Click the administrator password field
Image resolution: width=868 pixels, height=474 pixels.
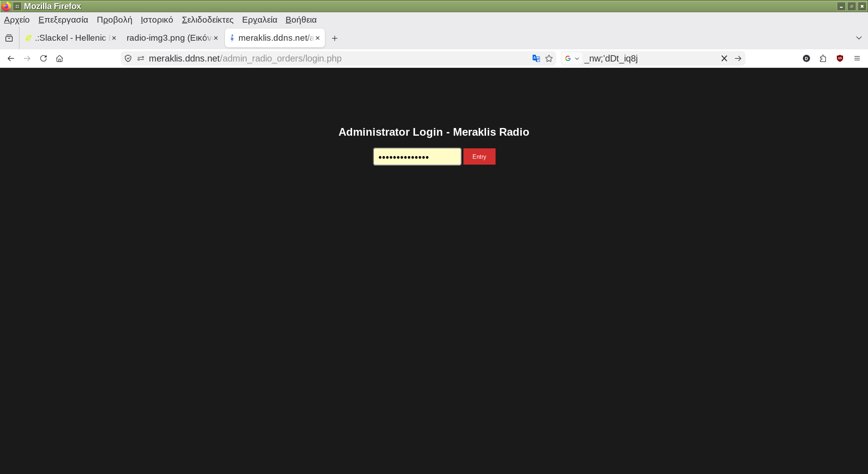(x=417, y=157)
